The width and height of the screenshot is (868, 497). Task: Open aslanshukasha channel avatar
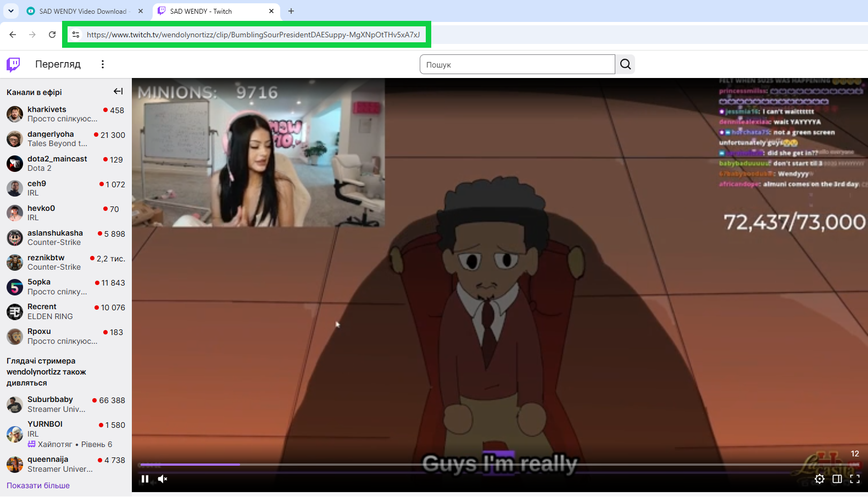point(15,238)
